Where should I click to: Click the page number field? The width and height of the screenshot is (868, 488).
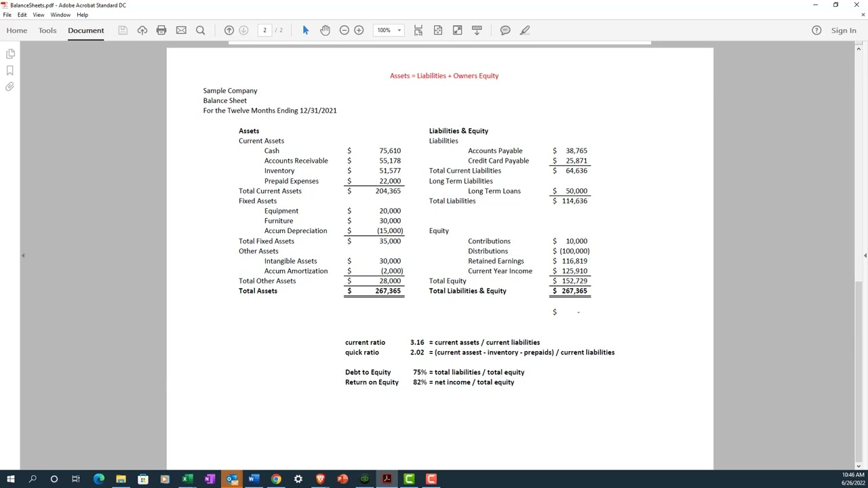[x=264, y=30]
